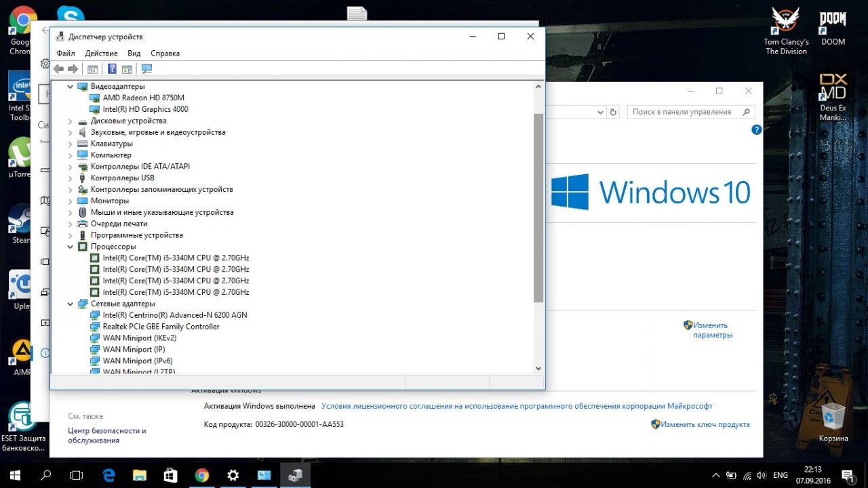The width and height of the screenshot is (868, 488).
Task: Click the control panel search field
Action: [684, 112]
